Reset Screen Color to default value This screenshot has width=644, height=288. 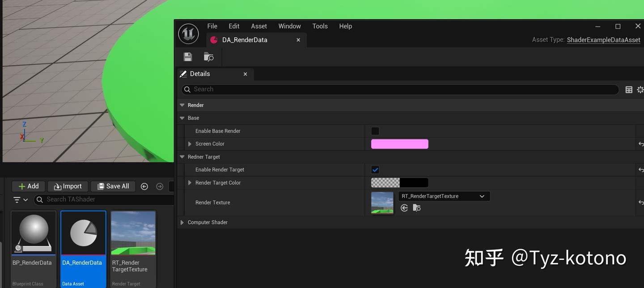click(641, 144)
